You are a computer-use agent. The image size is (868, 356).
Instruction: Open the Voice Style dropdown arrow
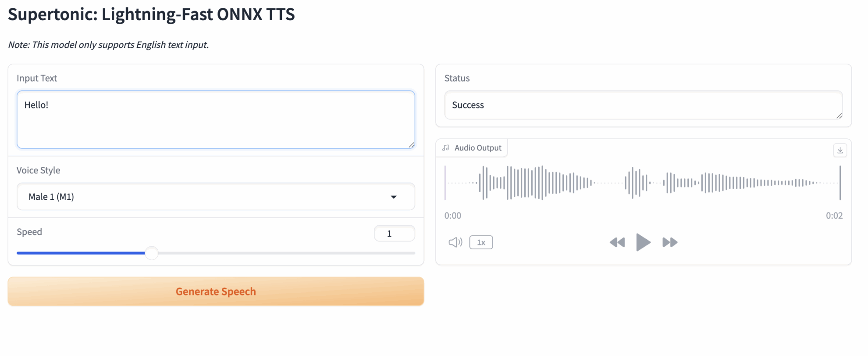pos(393,197)
